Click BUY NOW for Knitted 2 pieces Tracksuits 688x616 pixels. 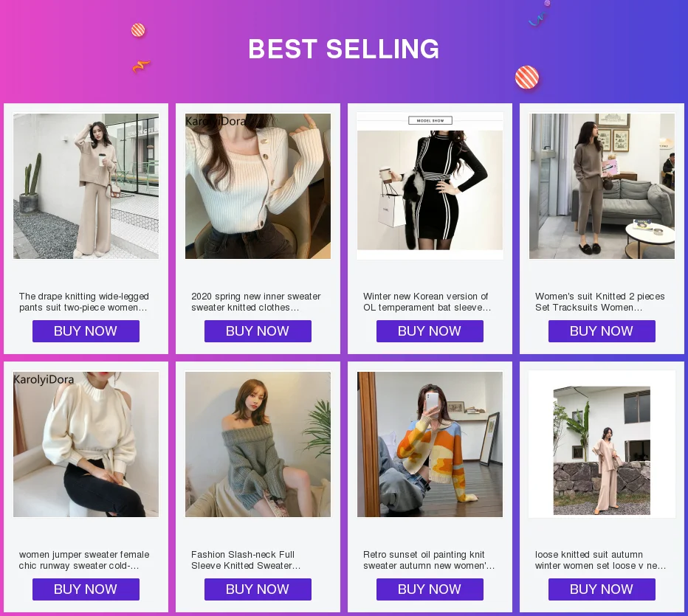click(602, 331)
